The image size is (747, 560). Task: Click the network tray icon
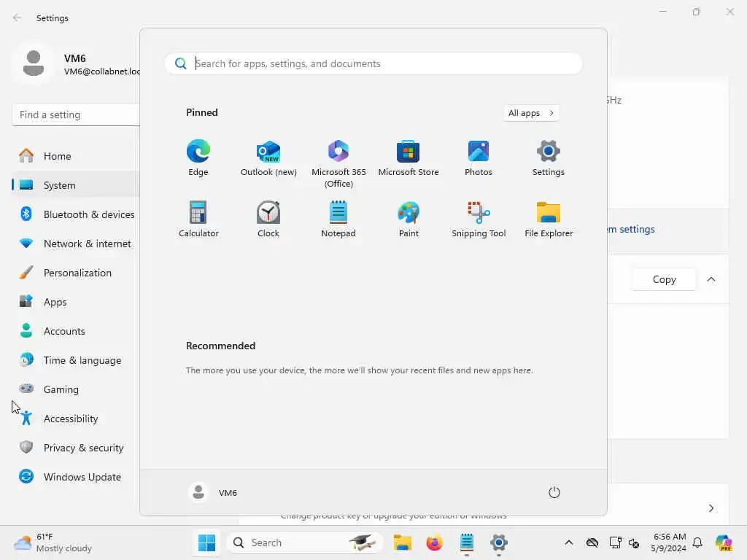615,542
